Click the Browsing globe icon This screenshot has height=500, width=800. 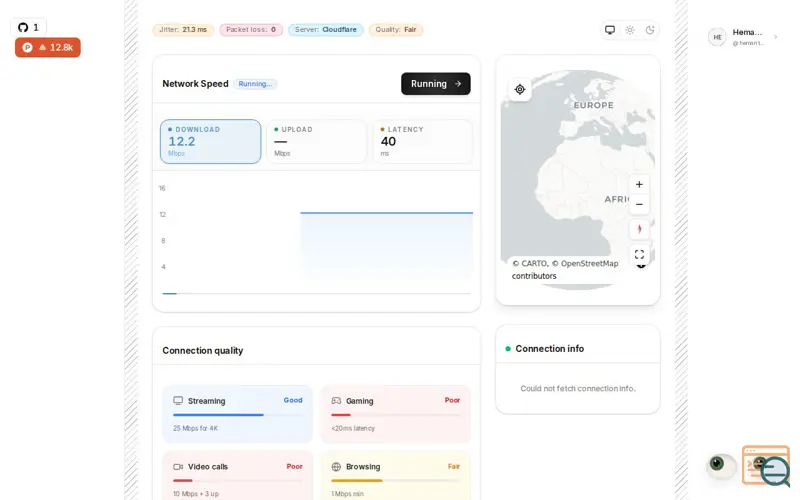[336, 466]
